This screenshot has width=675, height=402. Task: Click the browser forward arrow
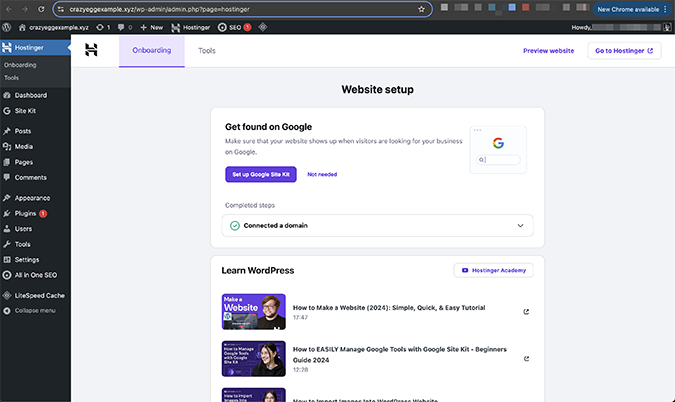(25, 9)
